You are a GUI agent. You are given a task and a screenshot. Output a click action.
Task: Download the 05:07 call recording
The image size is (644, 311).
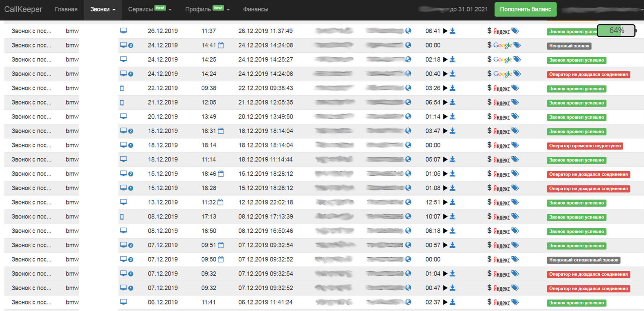click(x=452, y=160)
